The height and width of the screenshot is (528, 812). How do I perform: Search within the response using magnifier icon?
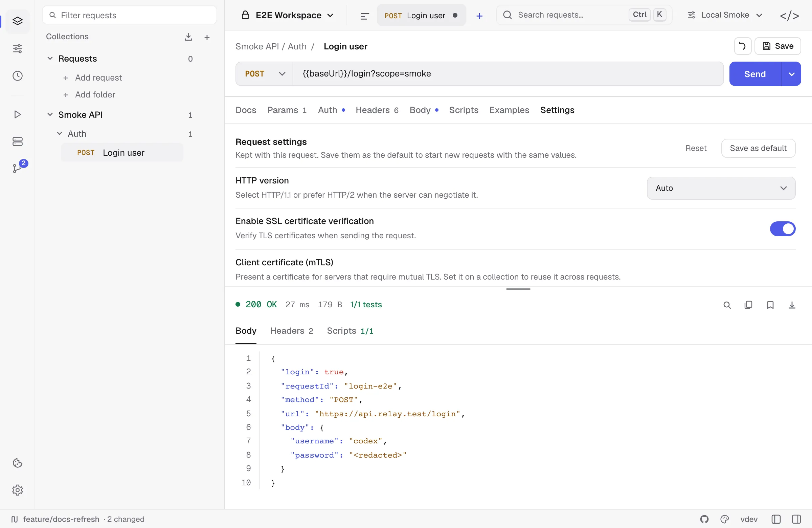click(x=727, y=305)
